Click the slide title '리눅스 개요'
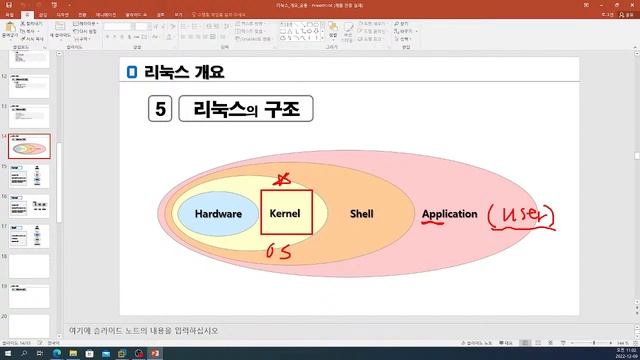The height and width of the screenshot is (360, 640). 184,73
